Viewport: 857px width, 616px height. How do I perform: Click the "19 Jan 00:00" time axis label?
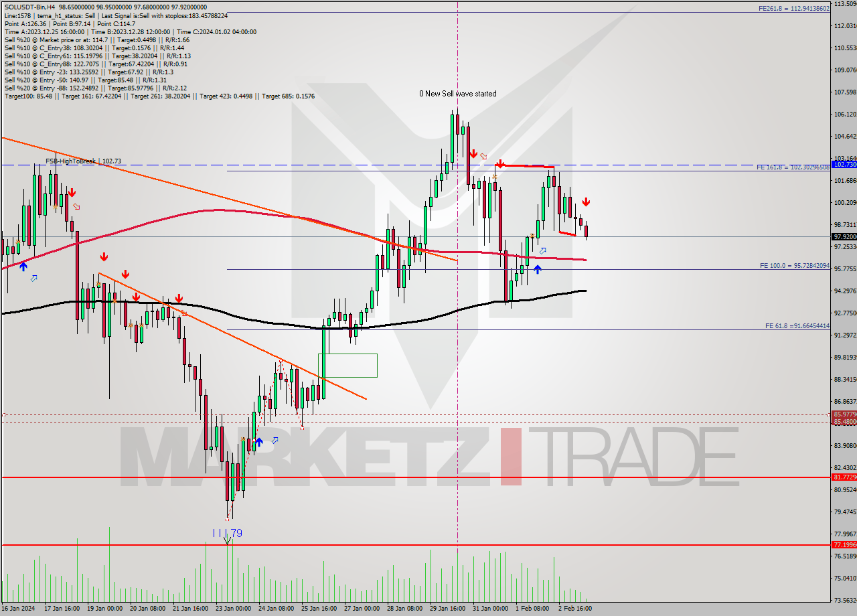pos(104,609)
